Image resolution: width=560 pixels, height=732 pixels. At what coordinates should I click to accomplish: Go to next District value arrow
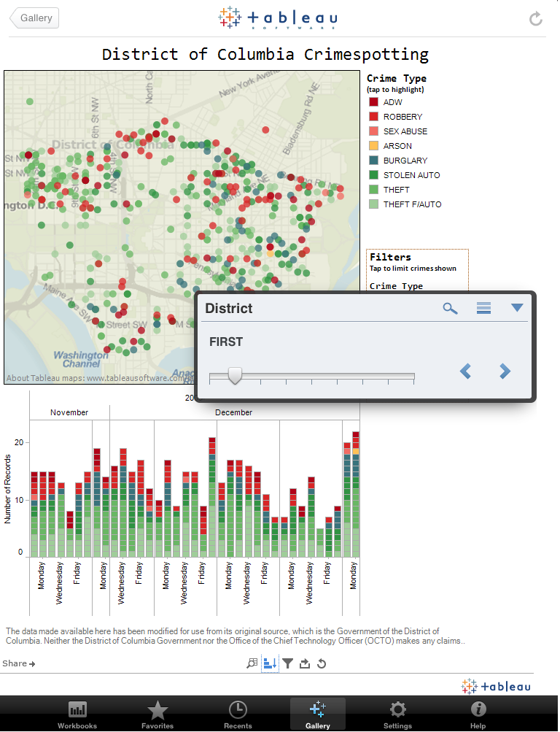[505, 371]
